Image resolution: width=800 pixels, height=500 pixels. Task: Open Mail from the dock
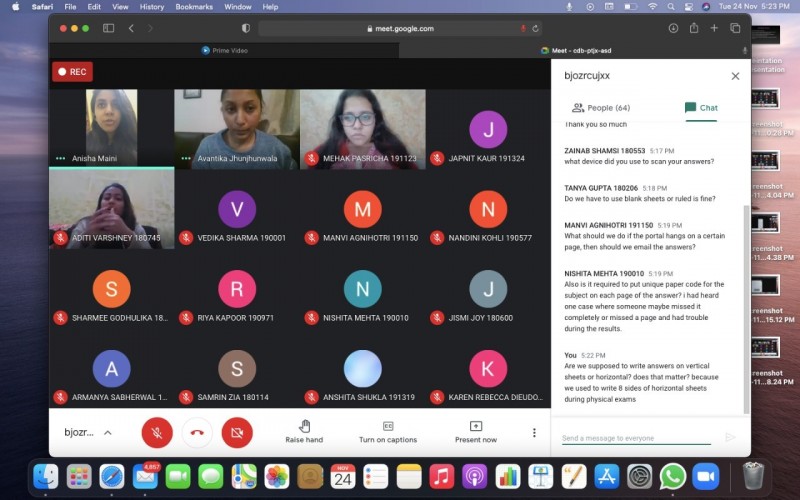pos(145,477)
